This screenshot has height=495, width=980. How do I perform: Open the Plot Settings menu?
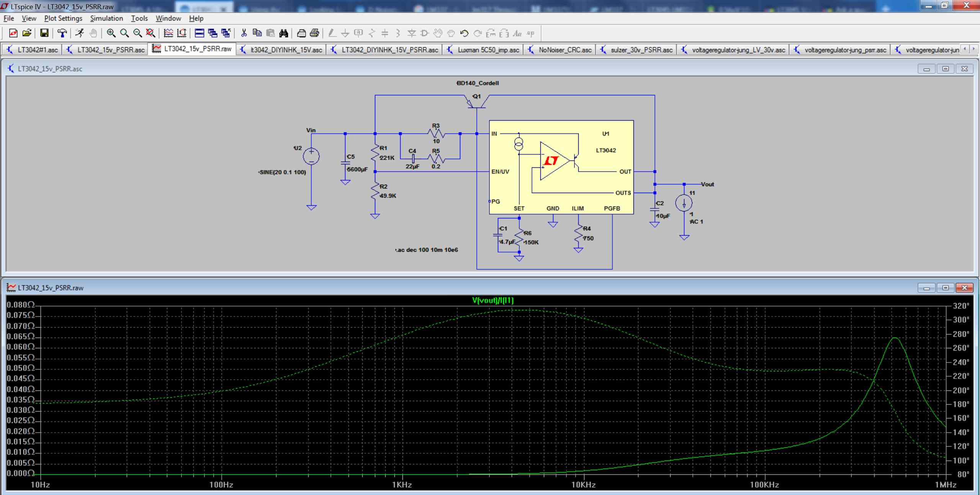tap(63, 18)
